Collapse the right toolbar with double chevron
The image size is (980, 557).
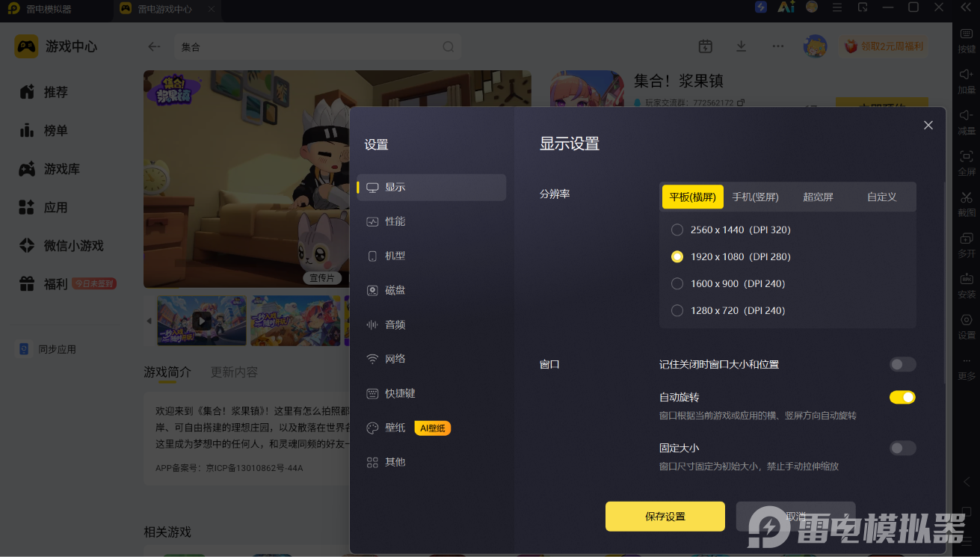click(966, 7)
